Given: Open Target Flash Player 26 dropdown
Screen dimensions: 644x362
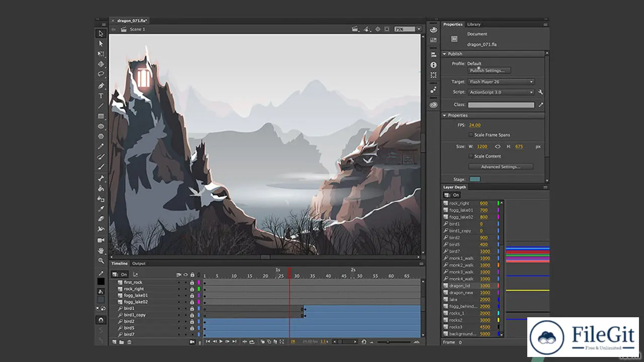Looking at the screenshot, I should (501, 81).
